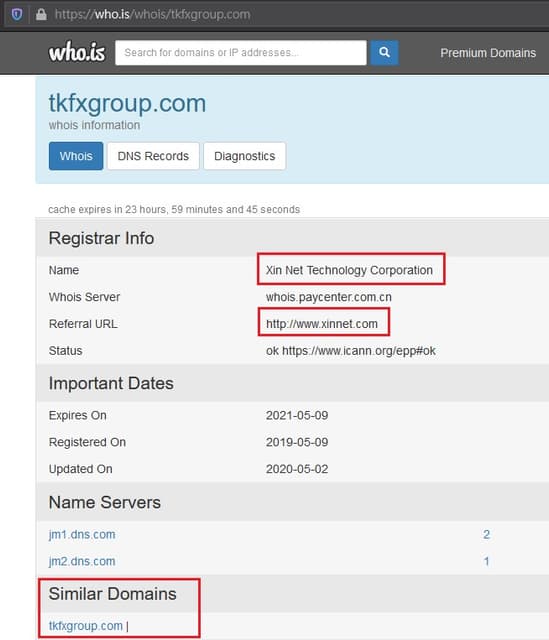Open the Premium Domains menu item
The height and width of the screenshot is (640, 549).
coord(488,53)
